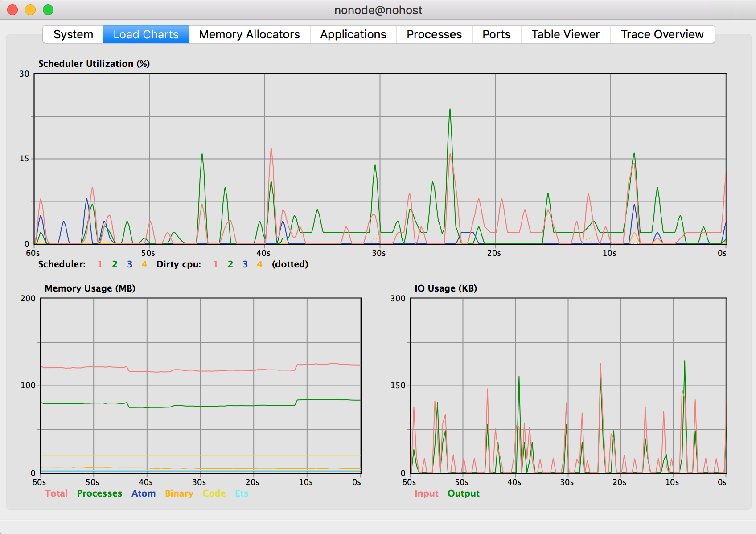Click the green scheduler peak near 24 seconds
Viewport: 756px width, 534px height.
point(450,111)
